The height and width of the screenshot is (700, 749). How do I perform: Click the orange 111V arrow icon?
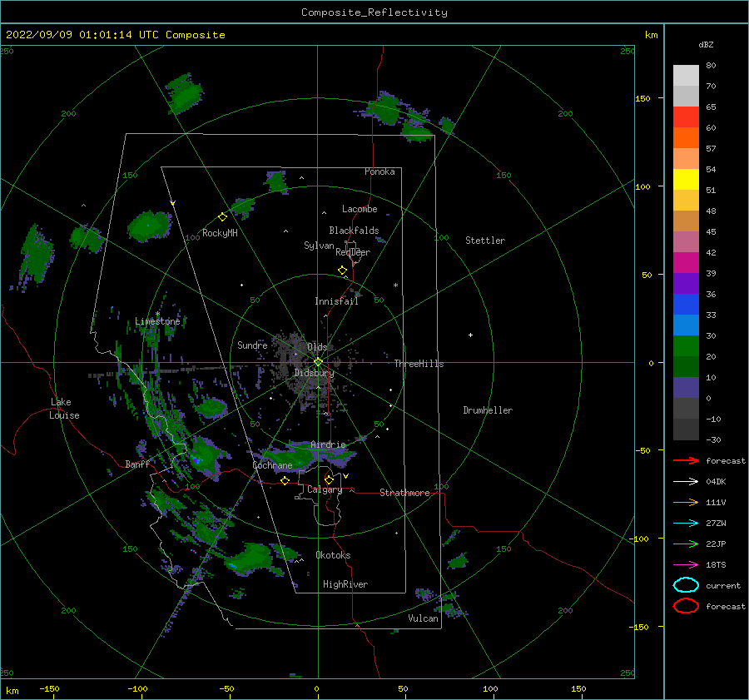(x=686, y=502)
